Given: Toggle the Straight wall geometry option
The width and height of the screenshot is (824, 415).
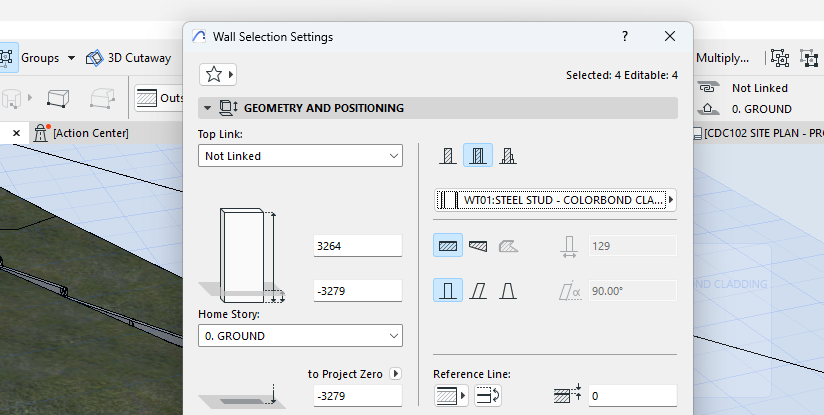Looking at the screenshot, I should (x=448, y=245).
